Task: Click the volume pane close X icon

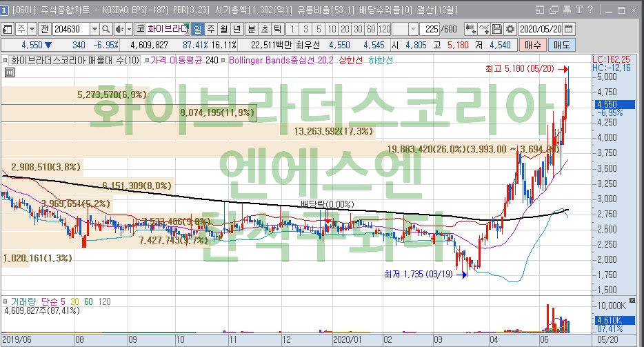Action: 633,301
